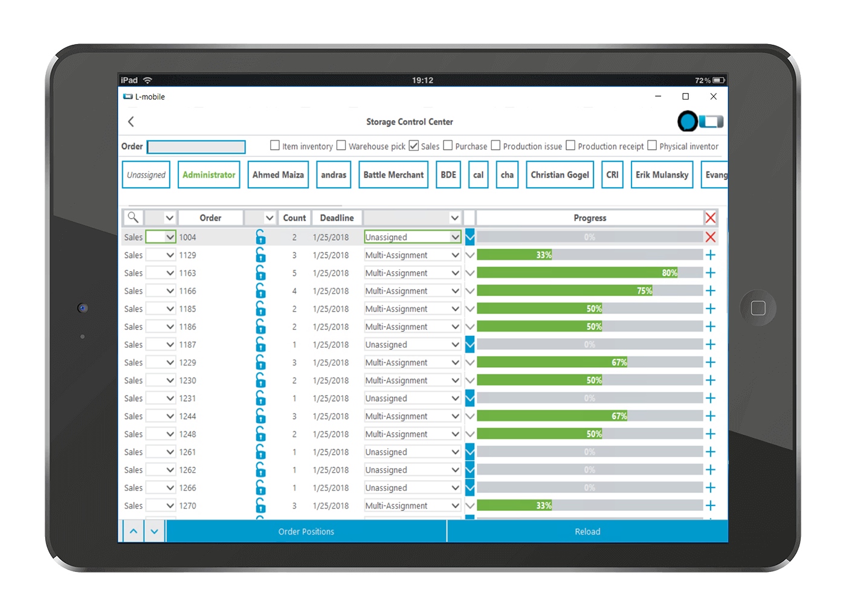Click the blue expand chevron for order 1187

(470, 345)
